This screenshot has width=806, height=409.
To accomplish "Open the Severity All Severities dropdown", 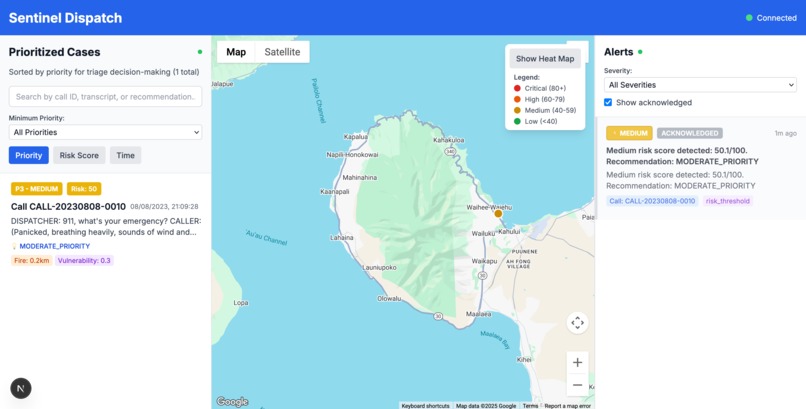I will (x=700, y=85).
